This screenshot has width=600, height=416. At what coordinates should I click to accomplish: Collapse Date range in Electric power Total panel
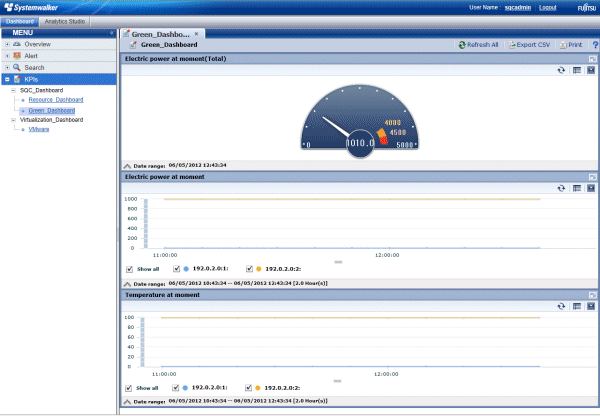click(127, 166)
